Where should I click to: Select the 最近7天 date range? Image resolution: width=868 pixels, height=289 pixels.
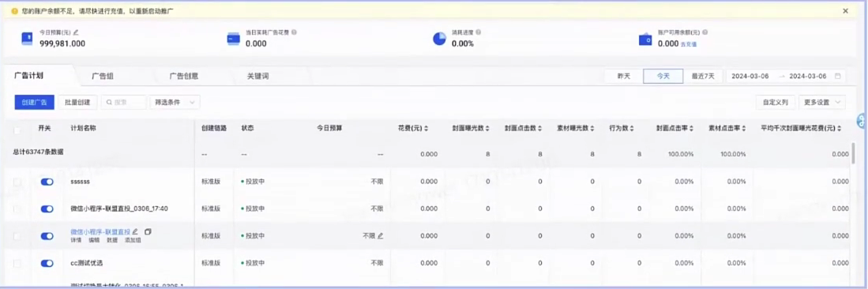coord(703,77)
